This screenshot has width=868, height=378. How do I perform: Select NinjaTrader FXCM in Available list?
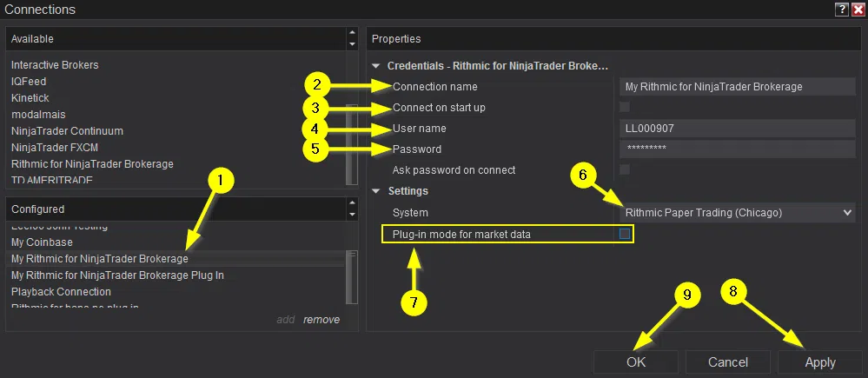pyautogui.click(x=55, y=148)
